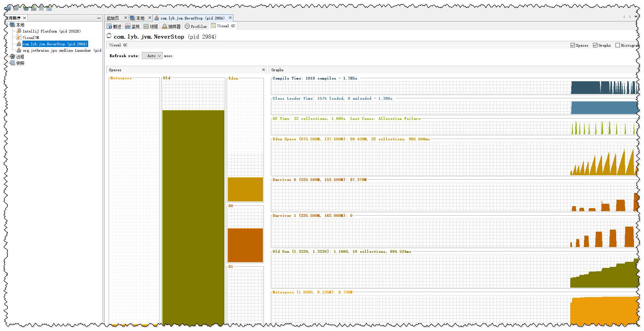Click the Java cup icon on NeverStop editor tab
Screen dimensions: 644x331
pos(157,18)
